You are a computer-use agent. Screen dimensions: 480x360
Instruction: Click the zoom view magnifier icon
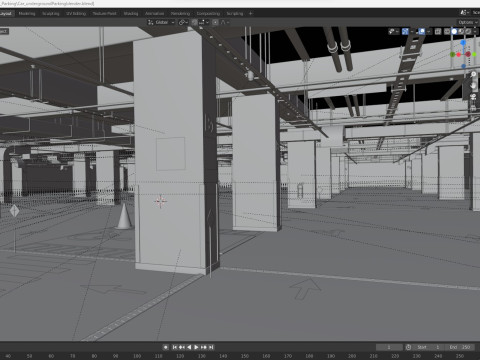tap(474, 74)
